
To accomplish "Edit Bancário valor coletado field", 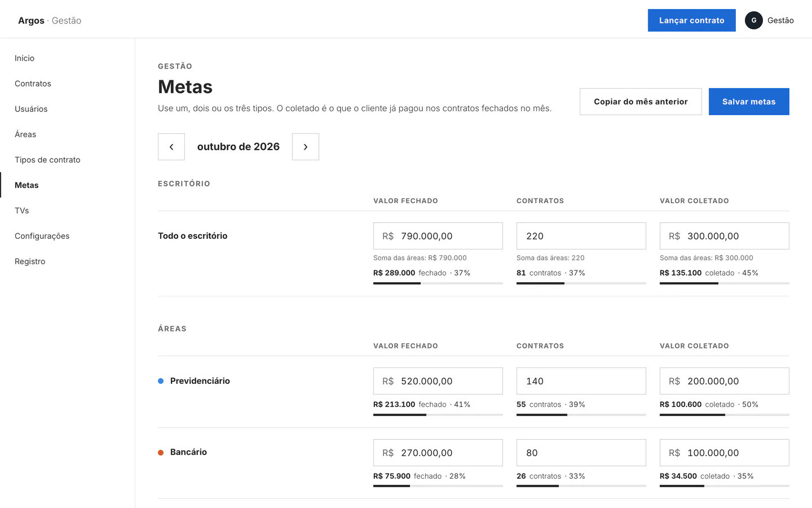I will coord(725,453).
